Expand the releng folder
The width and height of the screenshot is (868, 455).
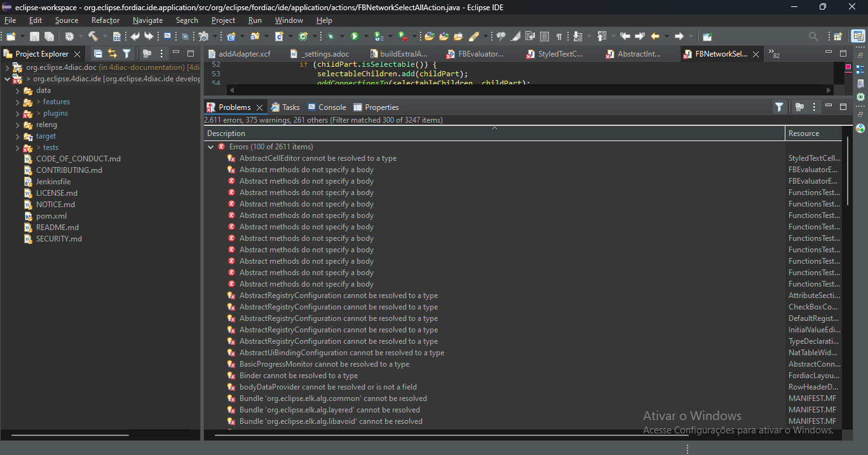point(18,125)
